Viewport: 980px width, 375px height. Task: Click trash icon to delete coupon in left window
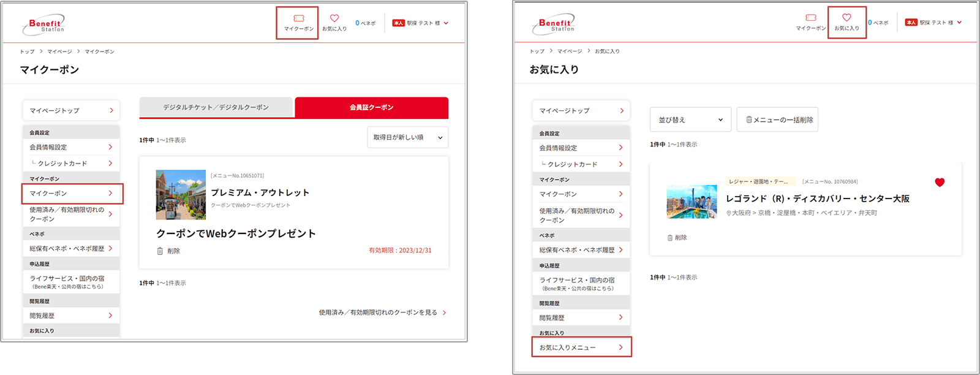click(160, 251)
